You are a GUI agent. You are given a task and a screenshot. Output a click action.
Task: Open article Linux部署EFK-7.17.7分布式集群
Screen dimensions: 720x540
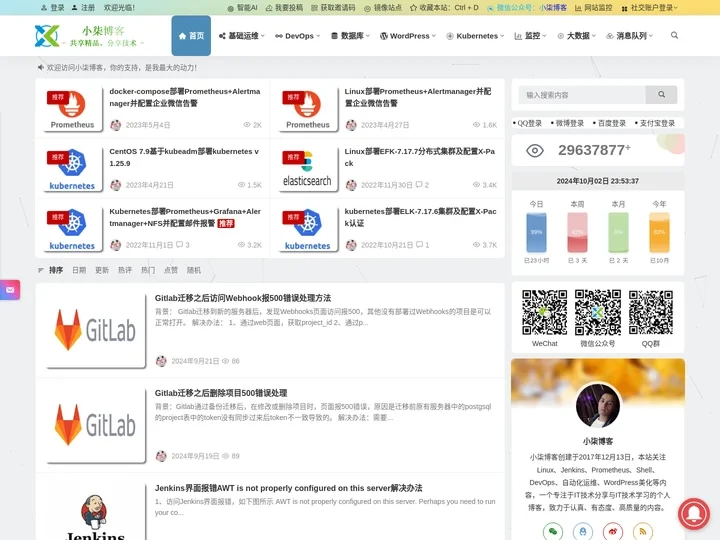420,157
